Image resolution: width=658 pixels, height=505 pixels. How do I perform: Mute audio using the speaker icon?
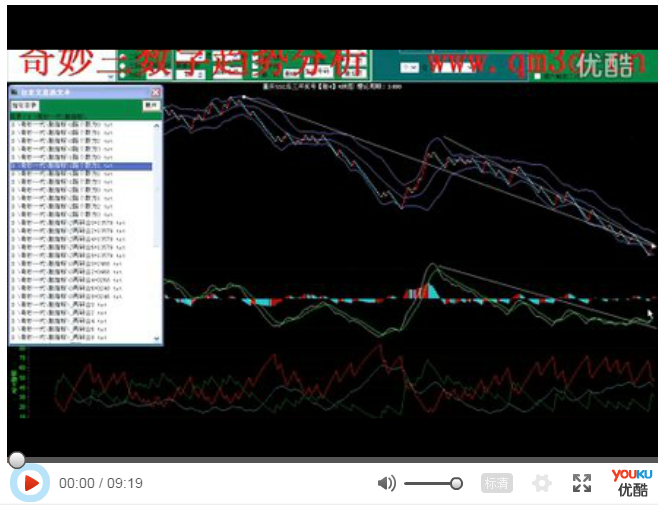click(x=386, y=483)
